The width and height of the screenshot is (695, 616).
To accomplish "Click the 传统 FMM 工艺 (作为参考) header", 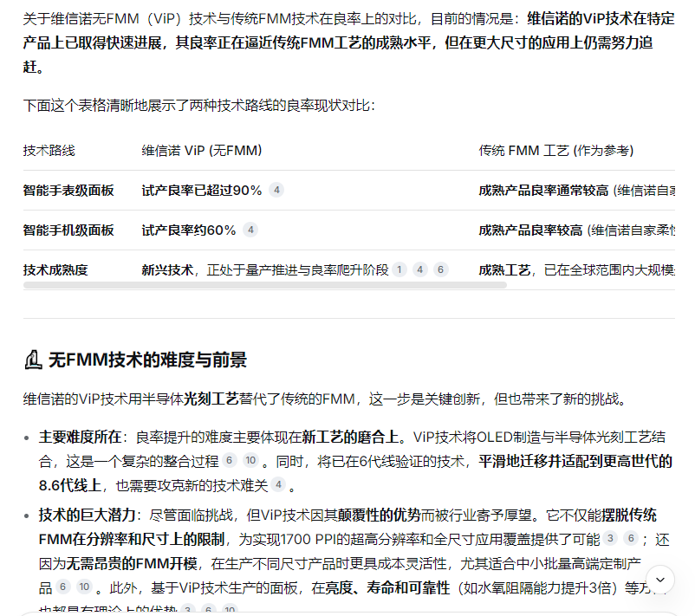I will point(555,151).
